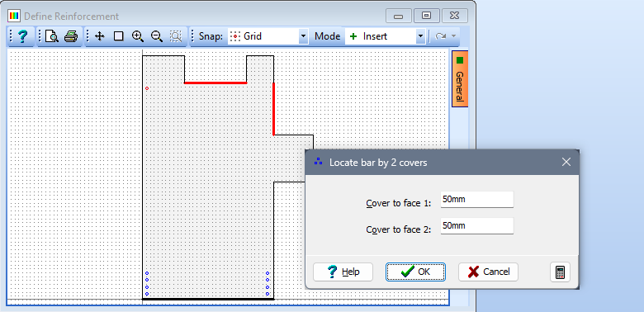Click the printer icon in toolbar
The height and width of the screenshot is (312, 644).
click(71, 36)
